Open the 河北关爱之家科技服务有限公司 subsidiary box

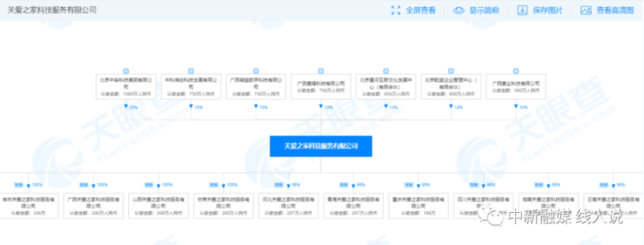289,205
